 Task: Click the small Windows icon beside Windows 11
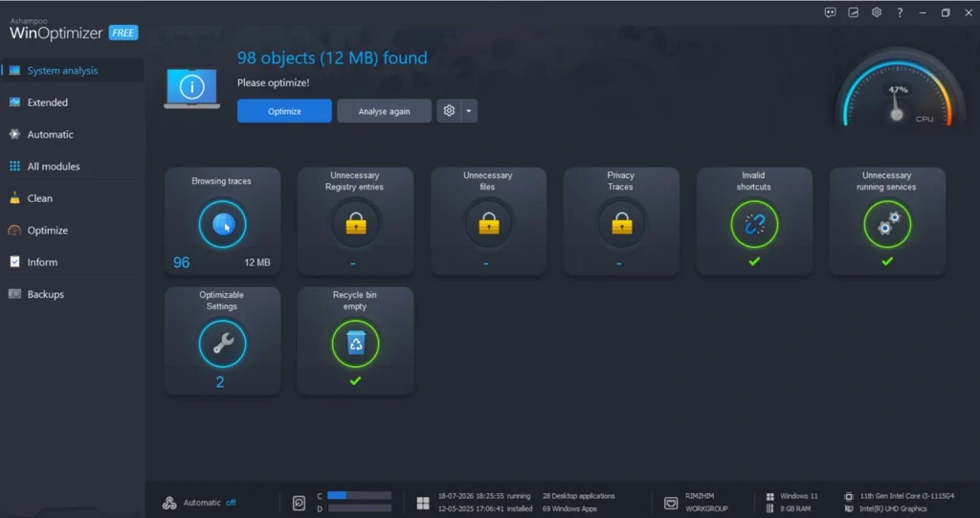(770, 496)
